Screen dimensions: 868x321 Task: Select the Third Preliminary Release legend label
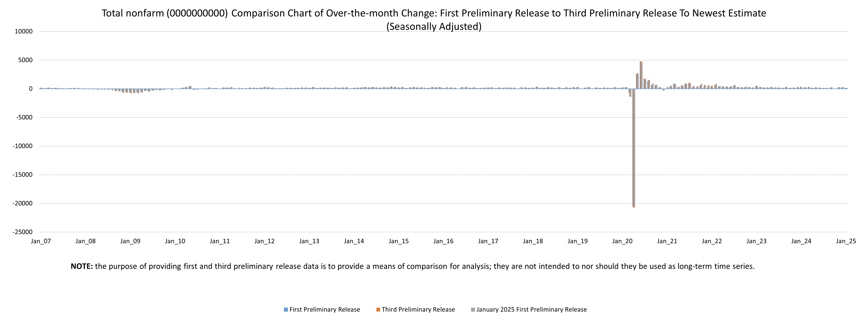pos(418,310)
